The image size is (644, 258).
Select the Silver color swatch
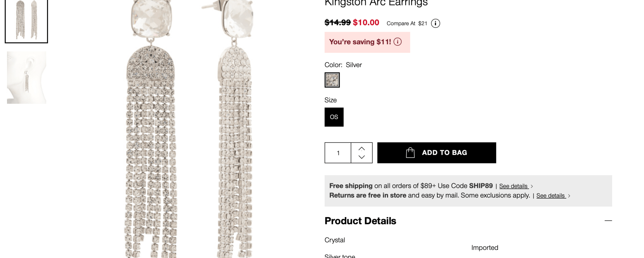(332, 80)
